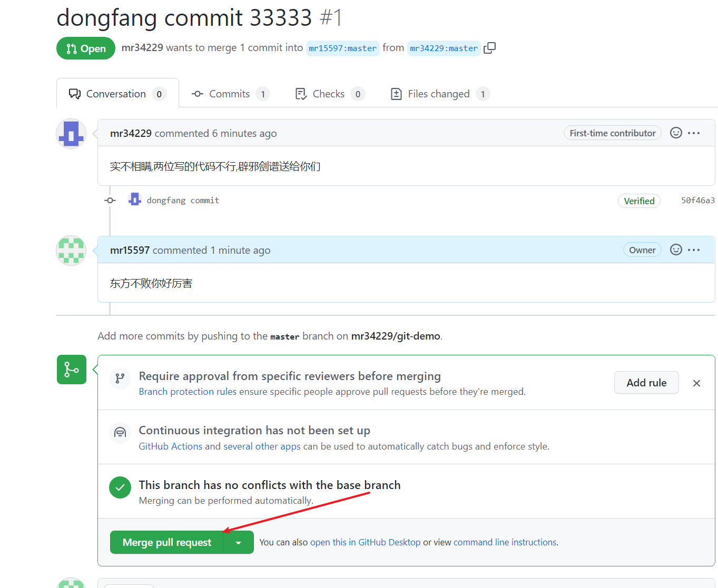Click the mr34229 name in the merge description
The image size is (718, 588).
click(x=142, y=48)
